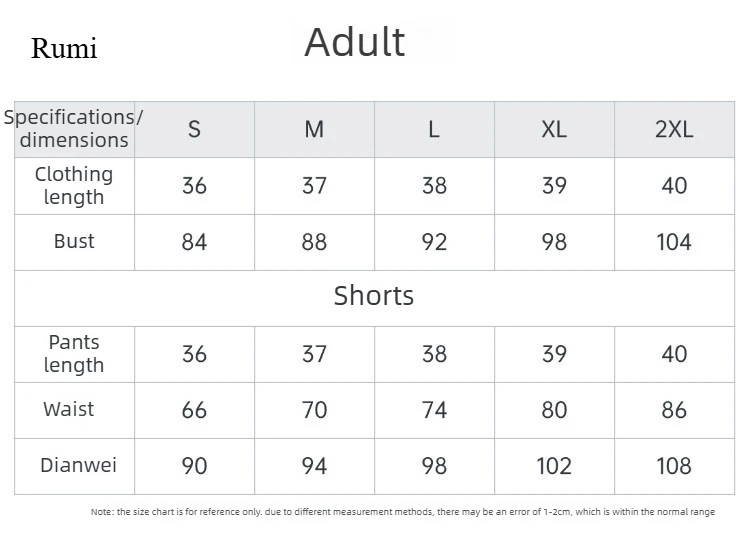Click the Specifications/dimensions header cell
The height and width of the screenshot is (557, 750).
click(74, 129)
